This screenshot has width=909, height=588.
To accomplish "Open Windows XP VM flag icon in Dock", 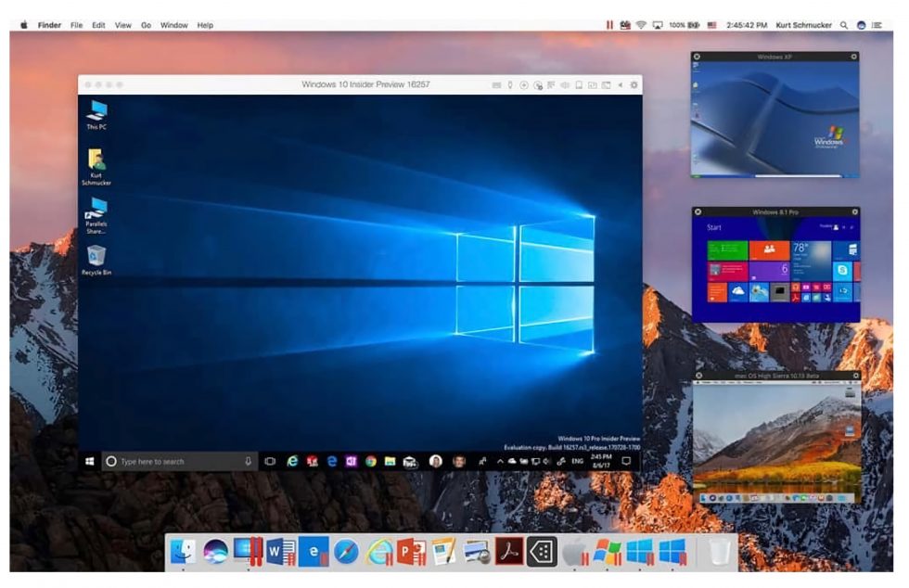I will [608, 552].
